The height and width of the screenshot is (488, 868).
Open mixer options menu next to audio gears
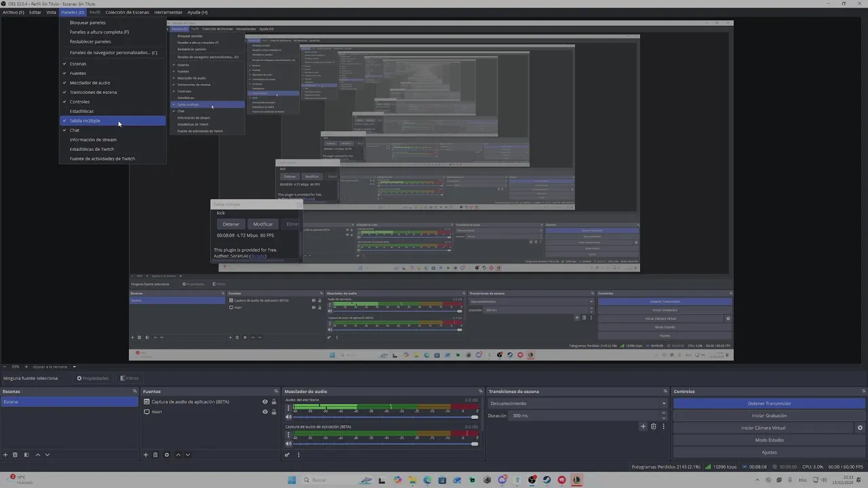click(298, 455)
